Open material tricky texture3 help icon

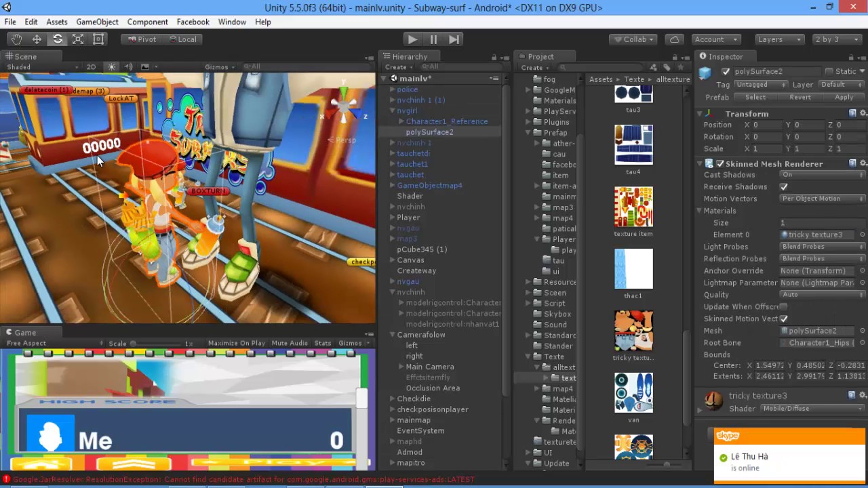[852, 395]
